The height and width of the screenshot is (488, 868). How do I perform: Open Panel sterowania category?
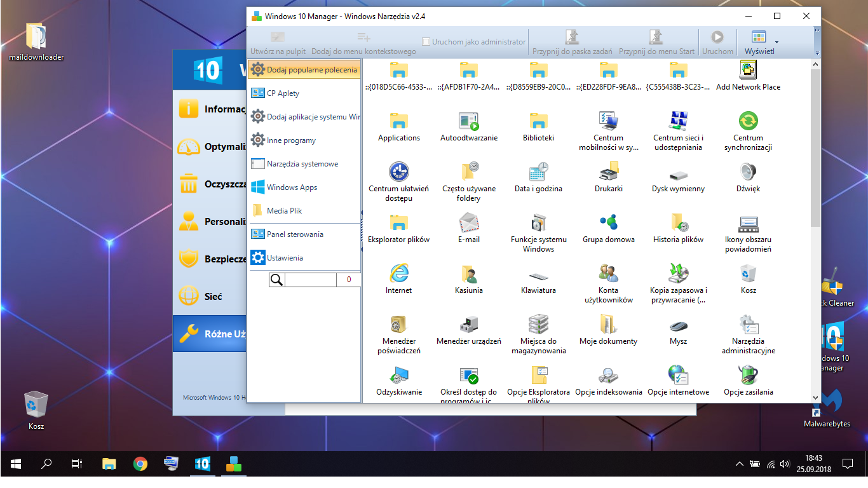[304, 234]
